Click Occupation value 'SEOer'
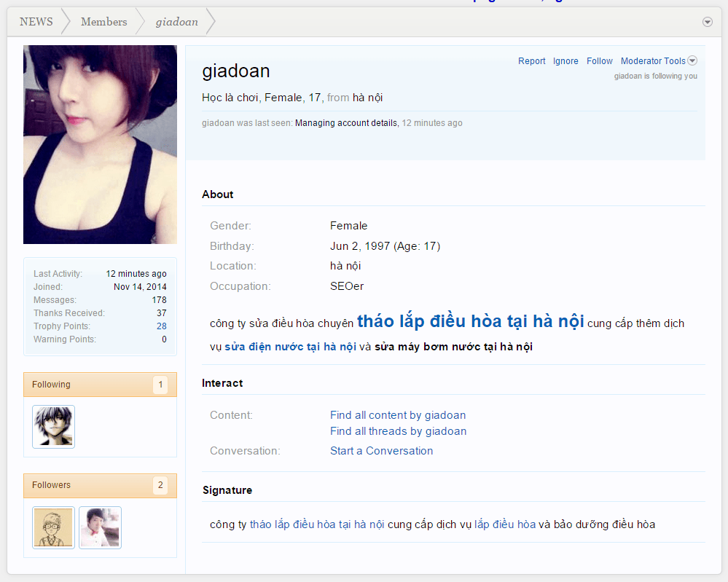 tap(347, 286)
